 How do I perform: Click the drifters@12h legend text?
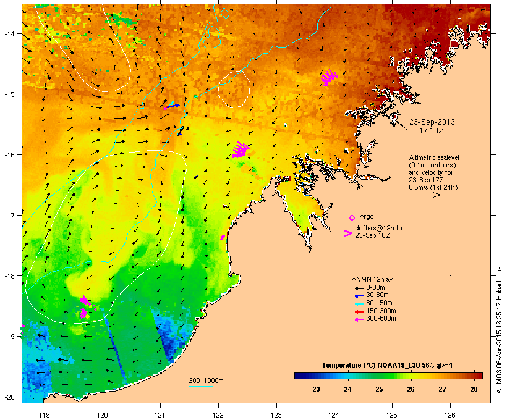click(378, 232)
